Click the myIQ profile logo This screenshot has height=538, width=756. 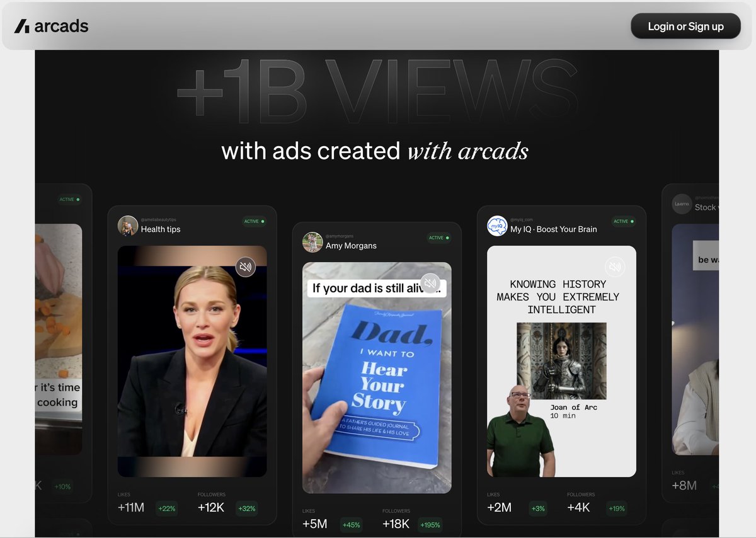tap(497, 226)
